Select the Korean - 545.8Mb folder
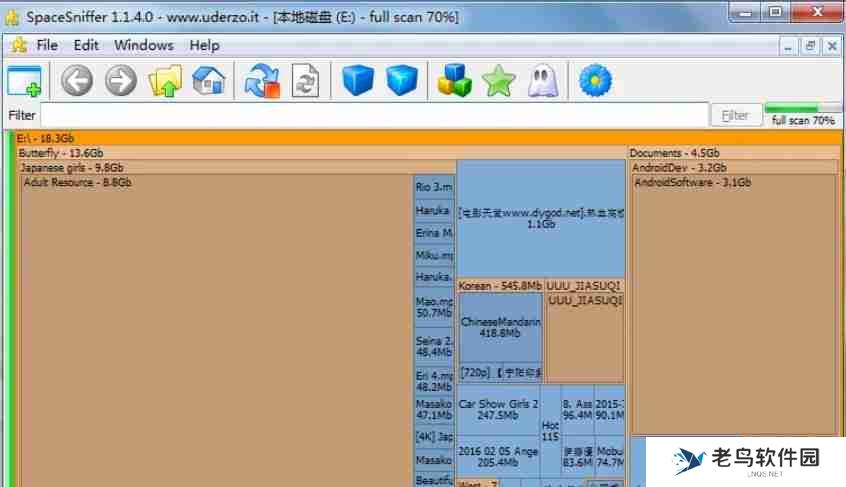Screen dimensions: 846x487 (x=500, y=286)
